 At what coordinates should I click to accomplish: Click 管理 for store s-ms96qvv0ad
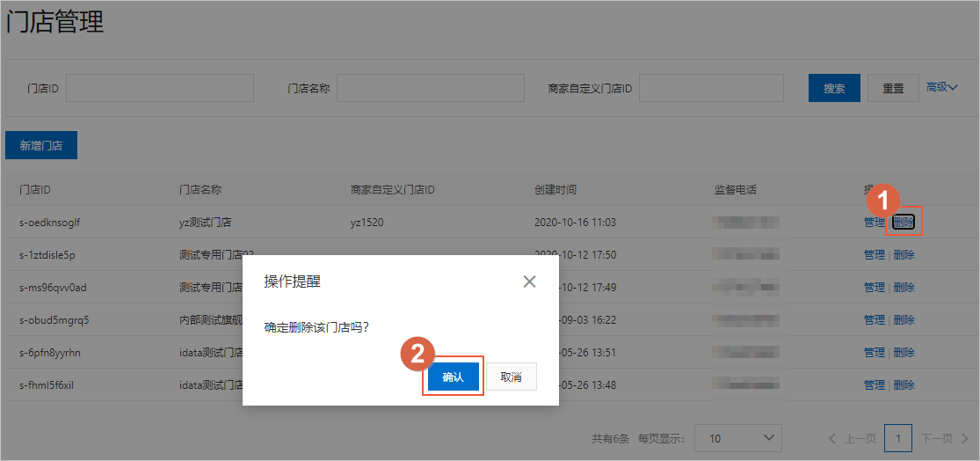click(x=875, y=287)
